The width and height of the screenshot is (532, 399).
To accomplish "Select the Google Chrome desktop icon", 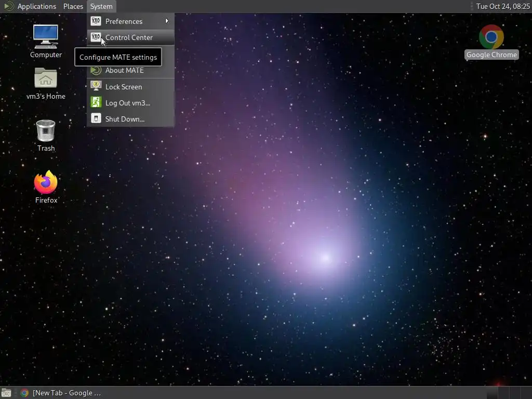I will [x=491, y=36].
